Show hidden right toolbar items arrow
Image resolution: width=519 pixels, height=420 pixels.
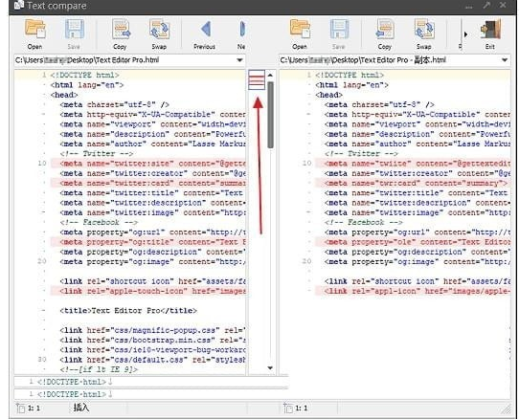(x=465, y=34)
